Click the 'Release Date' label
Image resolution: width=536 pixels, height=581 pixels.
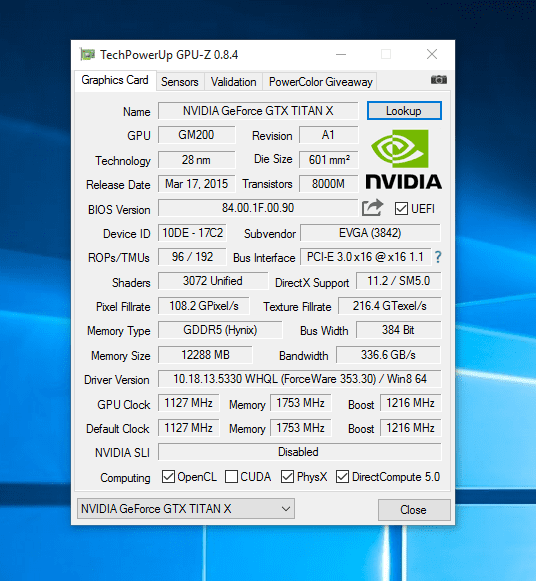pyautogui.click(x=118, y=185)
